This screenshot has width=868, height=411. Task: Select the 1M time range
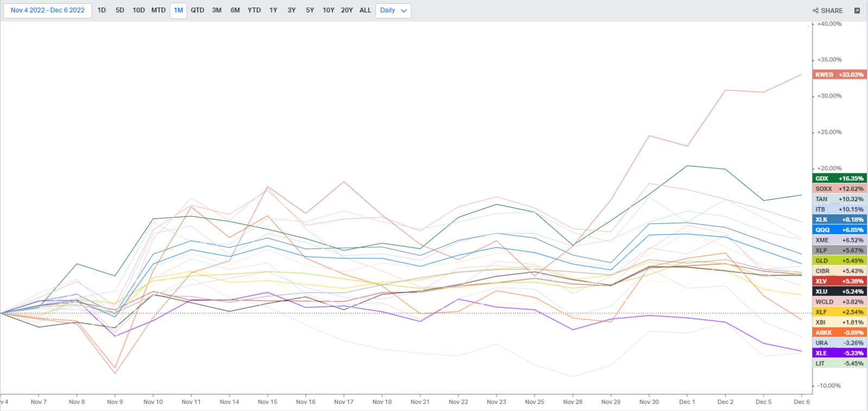(178, 10)
